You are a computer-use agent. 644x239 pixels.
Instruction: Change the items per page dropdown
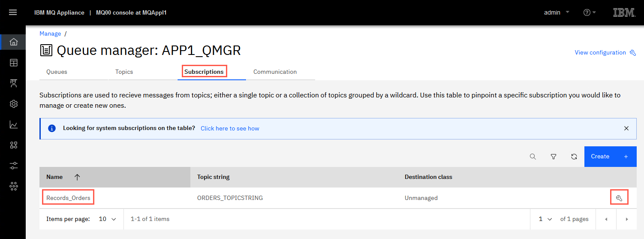[x=108, y=219]
